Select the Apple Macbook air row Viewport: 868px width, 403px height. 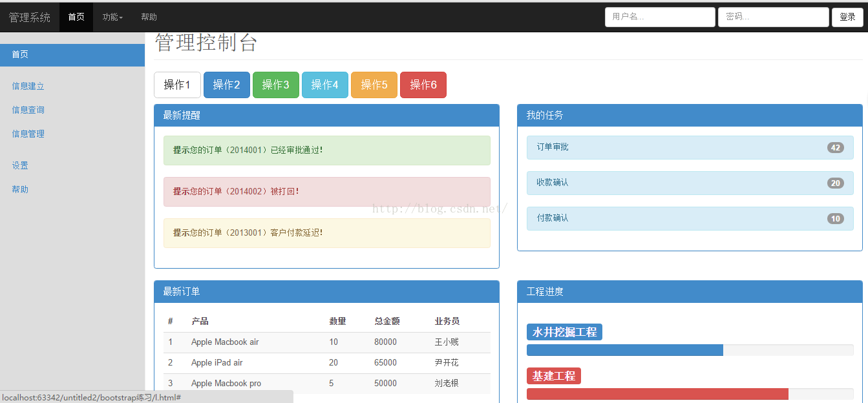tap(327, 342)
